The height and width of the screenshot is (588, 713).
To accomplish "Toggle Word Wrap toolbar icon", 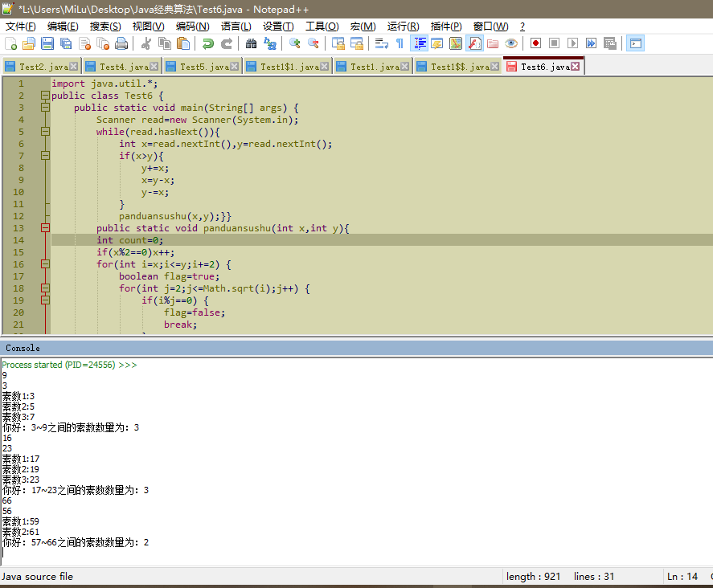I will (381, 43).
